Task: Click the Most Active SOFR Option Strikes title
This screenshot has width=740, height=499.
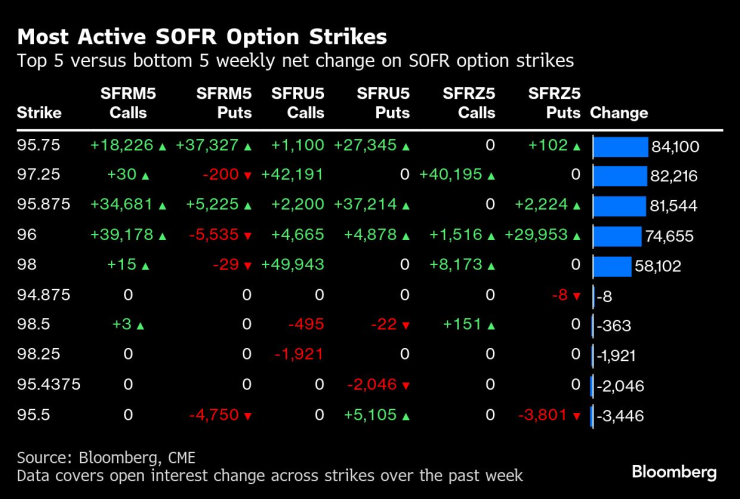Action: pyautogui.click(x=202, y=37)
